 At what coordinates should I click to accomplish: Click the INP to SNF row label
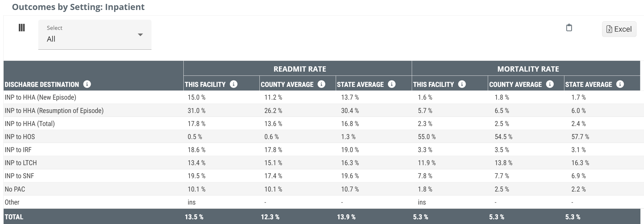pos(19,176)
